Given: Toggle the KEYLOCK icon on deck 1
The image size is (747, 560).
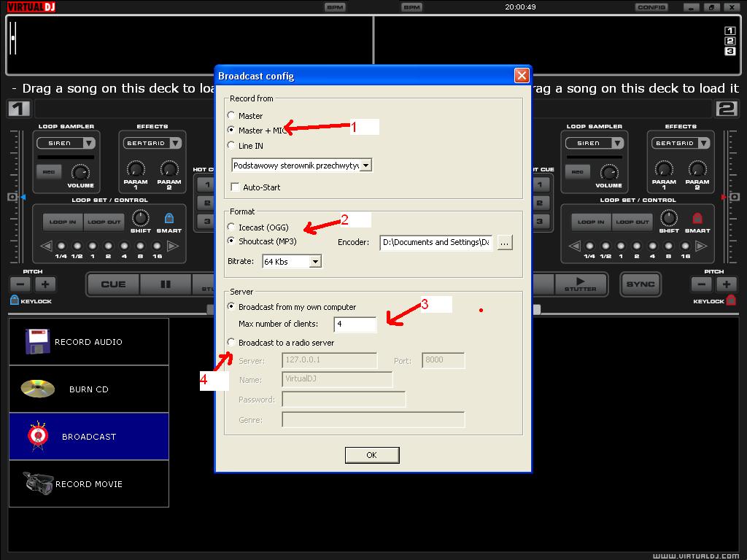Looking at the screenshot, I should (x=15, y=300).
